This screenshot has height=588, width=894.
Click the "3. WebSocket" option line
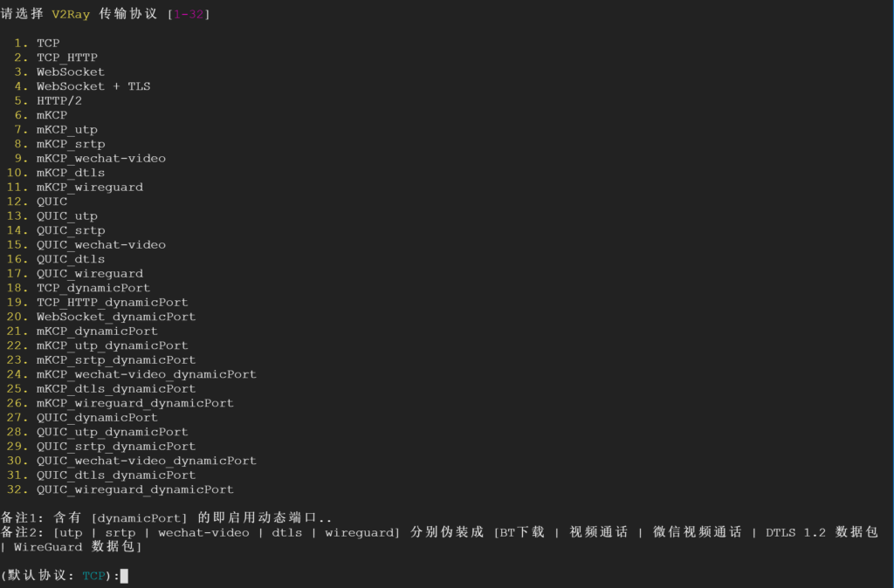click(60, 72)
